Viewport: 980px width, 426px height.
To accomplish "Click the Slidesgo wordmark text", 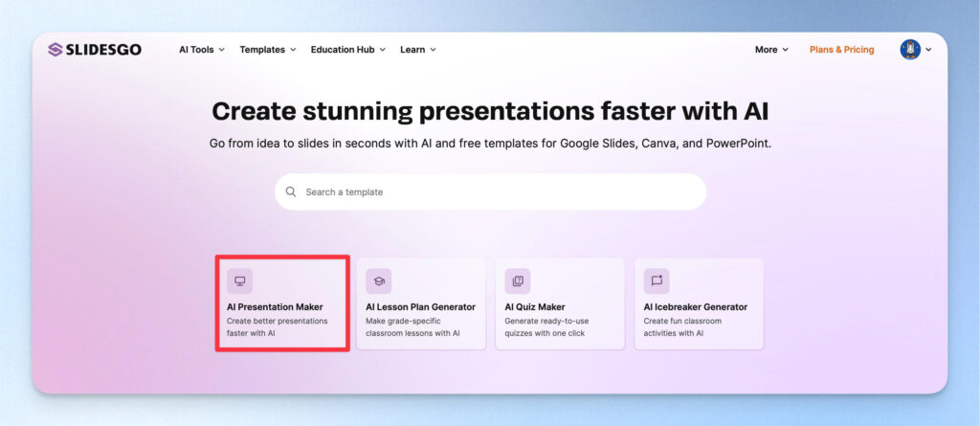I will [x=103, y=50].
